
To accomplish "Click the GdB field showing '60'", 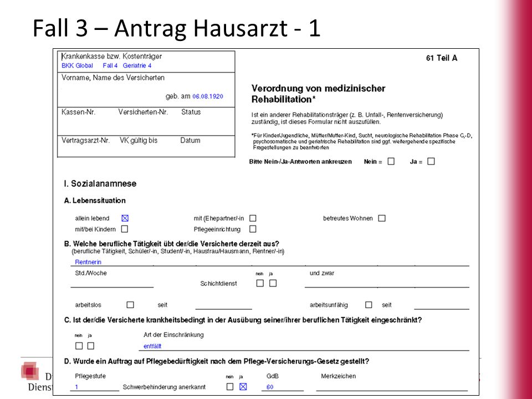I will [283, 387].
